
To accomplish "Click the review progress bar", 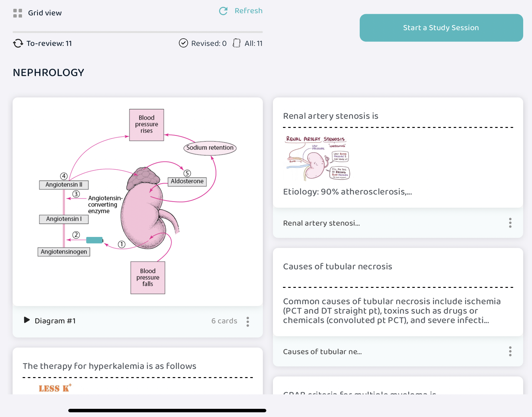I will coord(138,32).
